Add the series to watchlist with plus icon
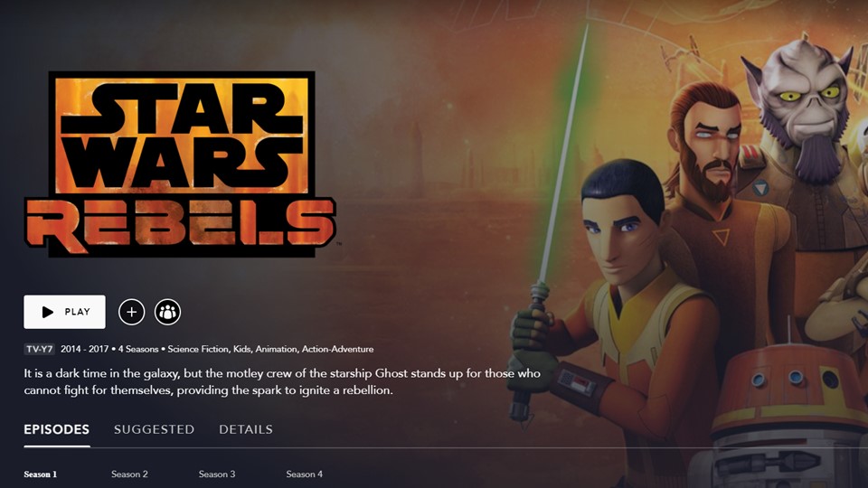Image resolution: width=868 pixels, height=488 pixels. [131, 312]
